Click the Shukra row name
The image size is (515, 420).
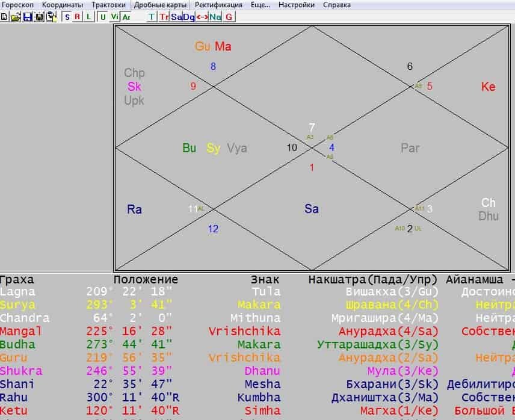coord(21,371)
